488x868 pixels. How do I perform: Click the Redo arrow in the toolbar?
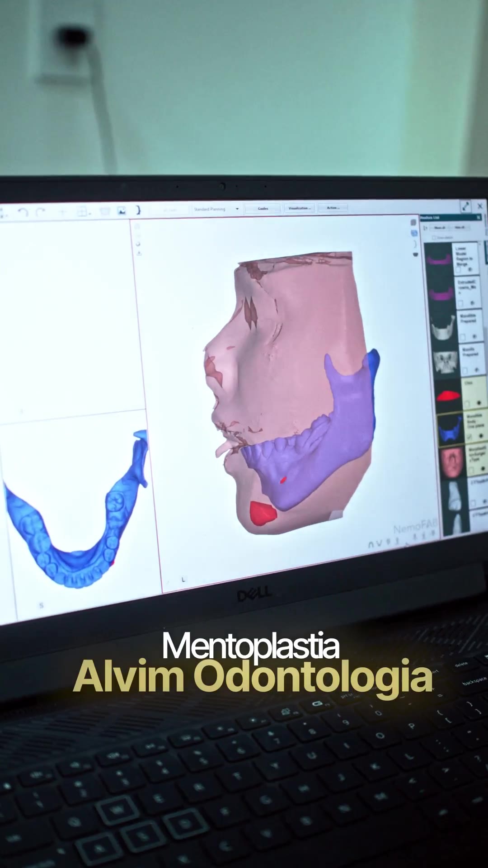pyautogui.click(x=41, y=212)
